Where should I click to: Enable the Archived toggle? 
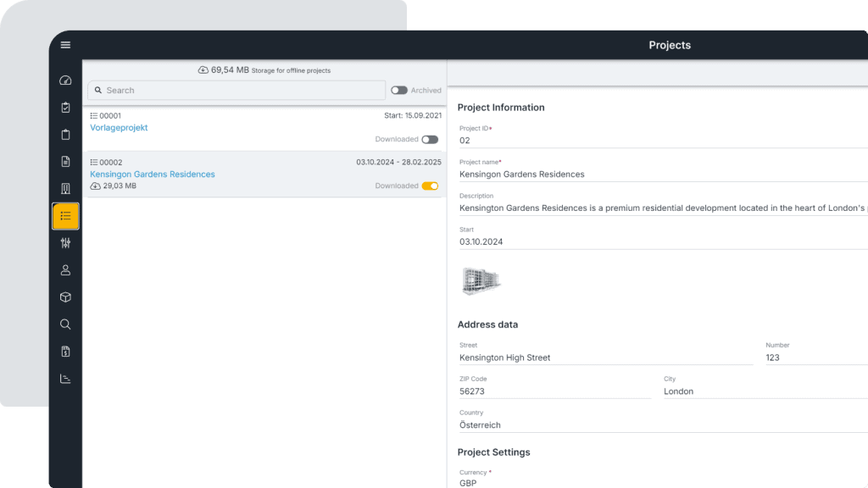point(398,90)
